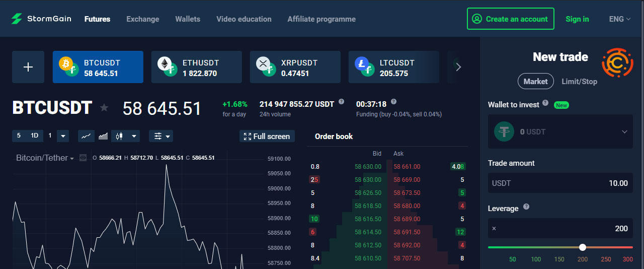Select the Limit/Stop order tab
644x269 pixels.
(x=579, y=81)
